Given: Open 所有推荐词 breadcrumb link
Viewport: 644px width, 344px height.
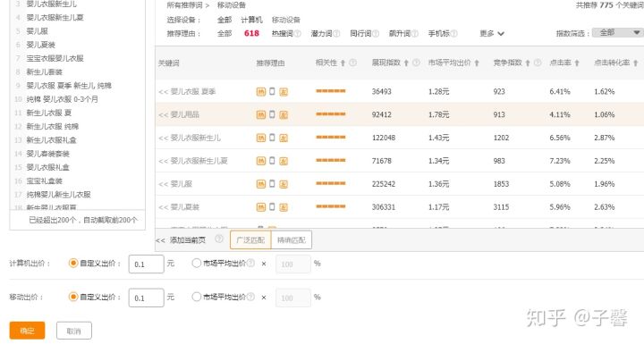Looking at the screenshot, I should pyautogui.click(x=185, y=5).
